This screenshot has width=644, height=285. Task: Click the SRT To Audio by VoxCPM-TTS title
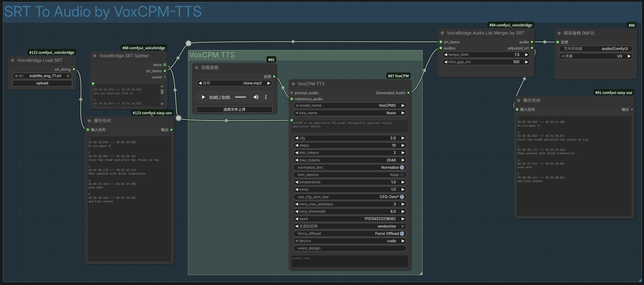[103, 11]
